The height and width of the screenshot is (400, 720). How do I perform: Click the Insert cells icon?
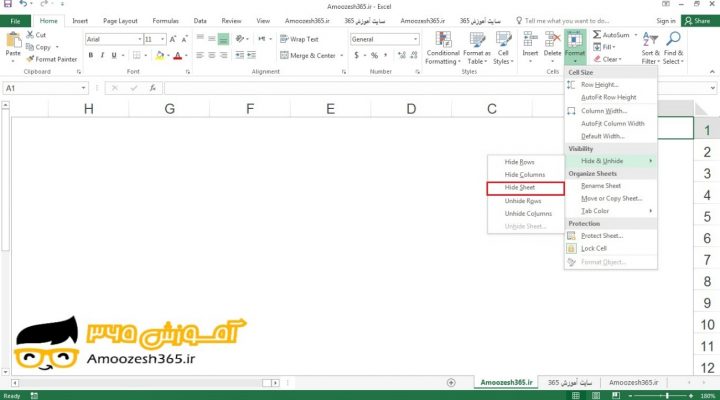530,39
